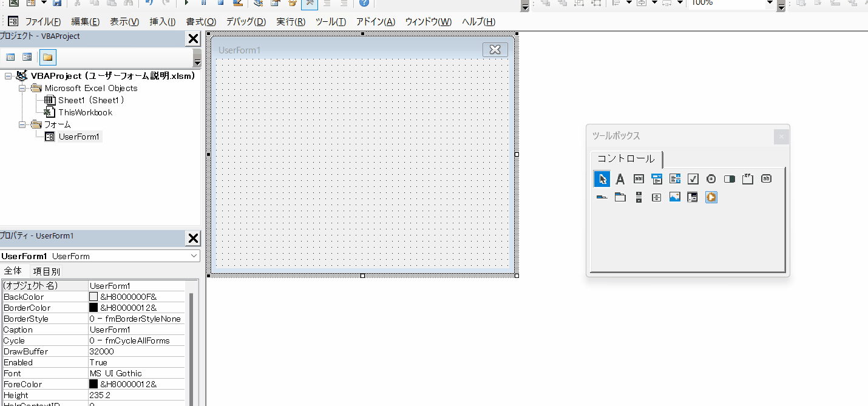Image resolution: width=868 pixels, height=406 pixels.
Task: Pick the orange media player control
Action: 711,197
